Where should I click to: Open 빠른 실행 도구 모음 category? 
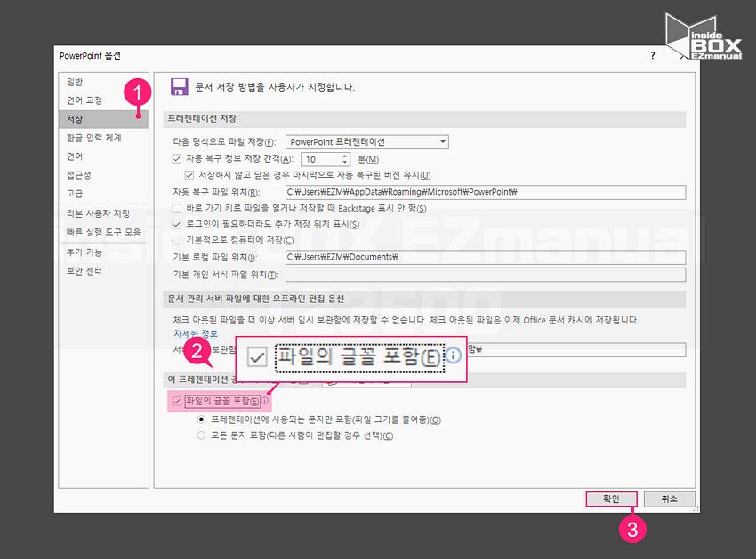click(104, 232)
